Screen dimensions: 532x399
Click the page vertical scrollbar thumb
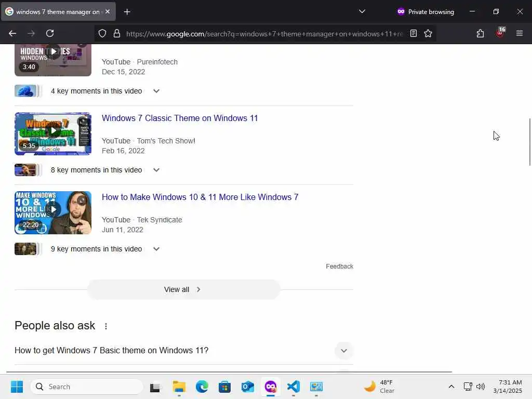click(529, 142)
